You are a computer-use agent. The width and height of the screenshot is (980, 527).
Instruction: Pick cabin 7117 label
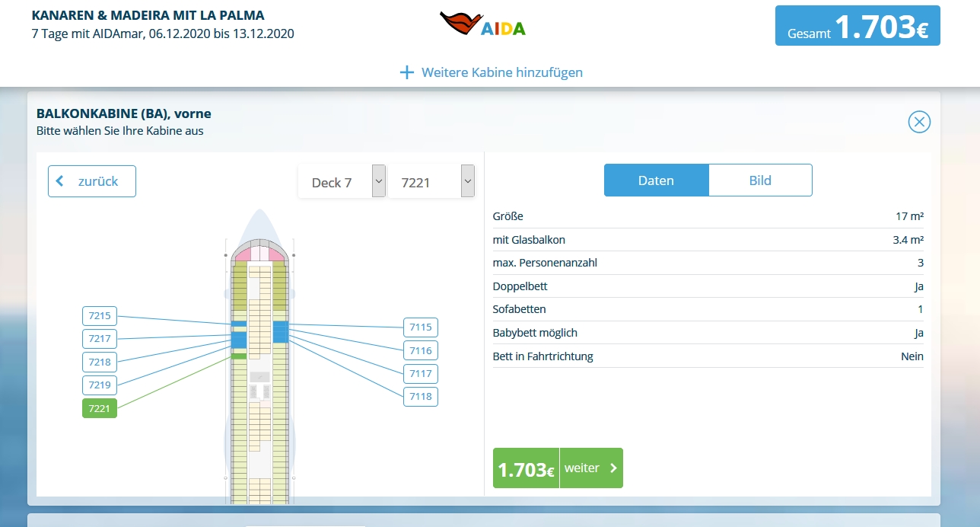[420, 373]
